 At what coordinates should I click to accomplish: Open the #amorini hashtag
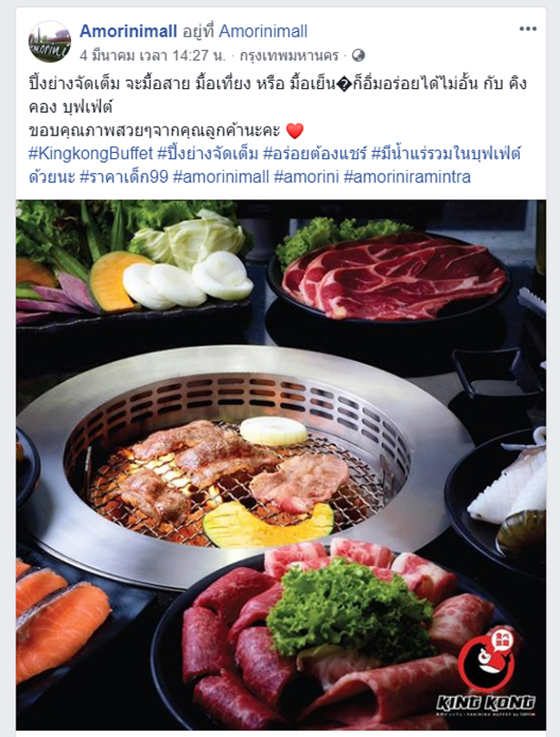[306, 177]
